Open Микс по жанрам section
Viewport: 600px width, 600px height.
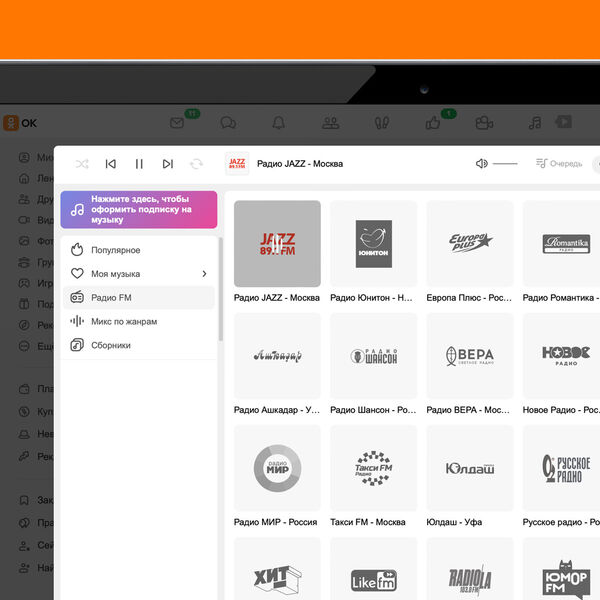(x=123, y=322)
